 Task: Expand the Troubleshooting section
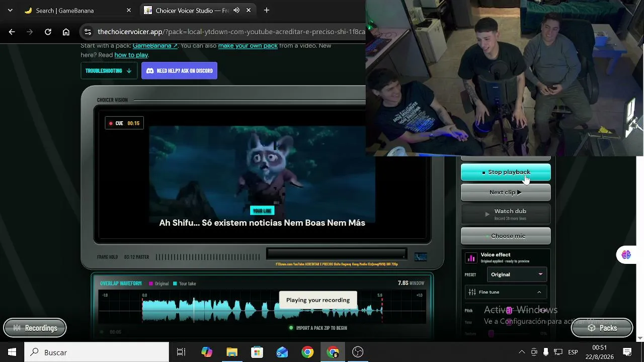tap(109, 70)
